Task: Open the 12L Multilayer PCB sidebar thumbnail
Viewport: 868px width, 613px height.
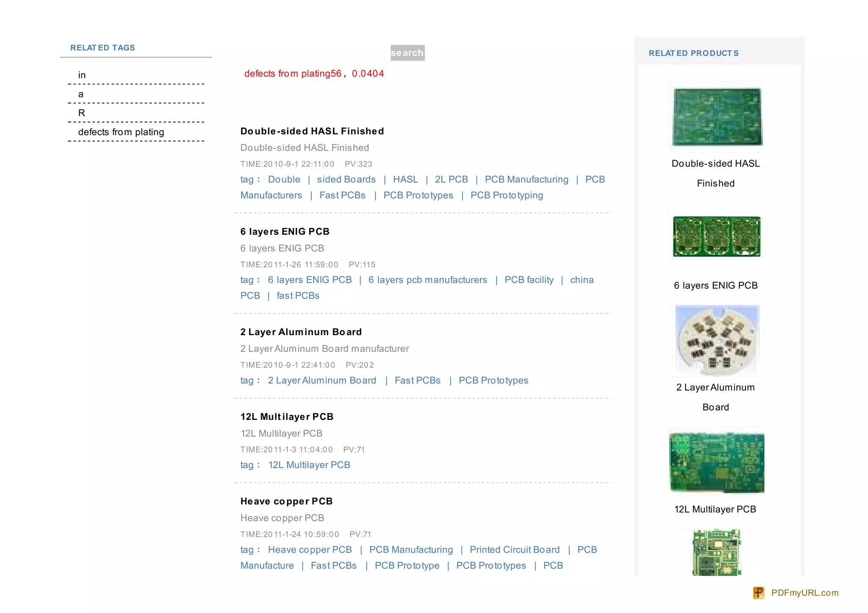Action: point(717,462)
